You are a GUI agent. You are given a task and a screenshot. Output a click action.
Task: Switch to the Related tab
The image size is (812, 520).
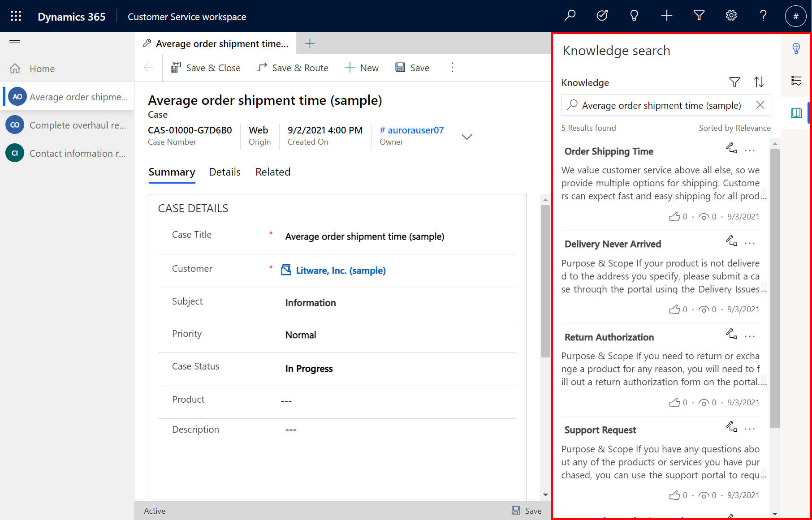[272, 172]
